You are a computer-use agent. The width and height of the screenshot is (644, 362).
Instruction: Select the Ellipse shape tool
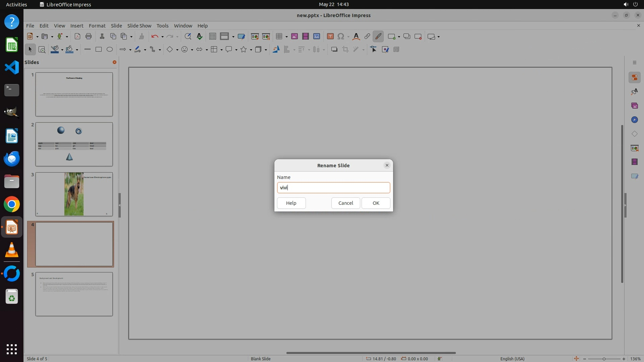110,50
